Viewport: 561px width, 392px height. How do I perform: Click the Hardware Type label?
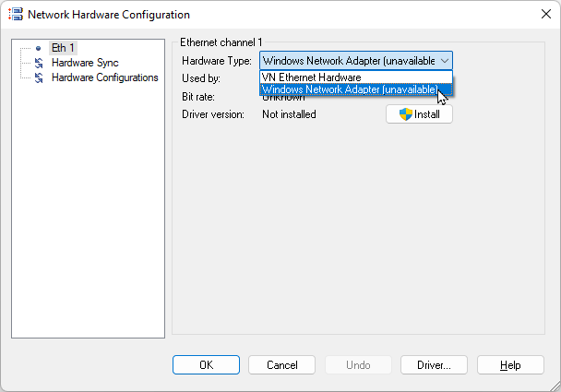(x=217, y=61)
